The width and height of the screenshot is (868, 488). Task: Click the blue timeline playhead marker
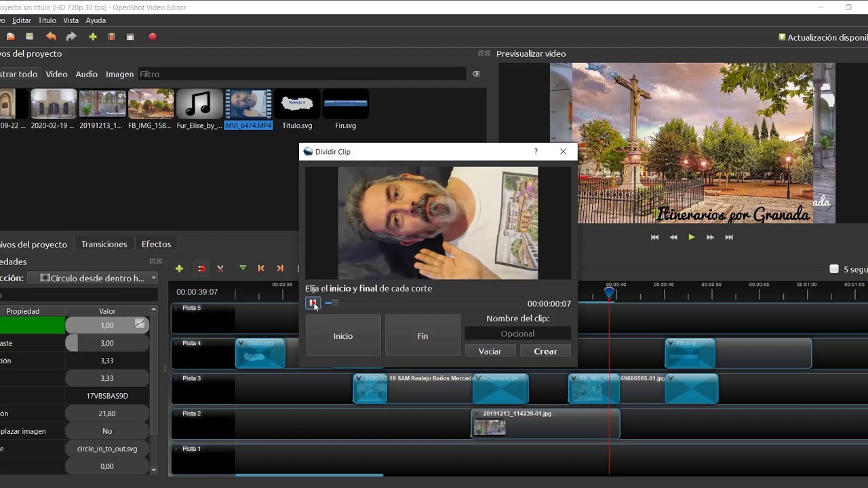click(609, 293)
